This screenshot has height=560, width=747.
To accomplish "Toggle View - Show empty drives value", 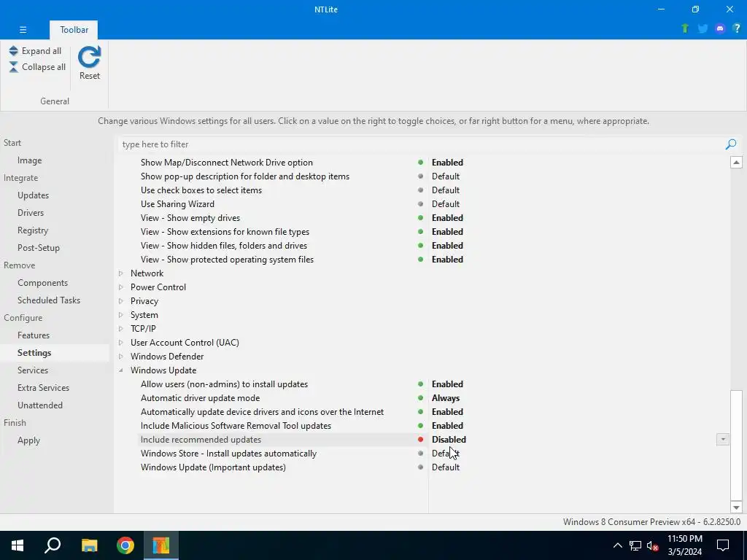I will coord(447,217).
